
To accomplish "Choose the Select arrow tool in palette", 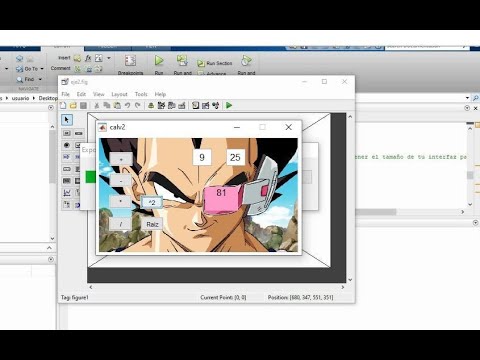I will coord(67,120).
